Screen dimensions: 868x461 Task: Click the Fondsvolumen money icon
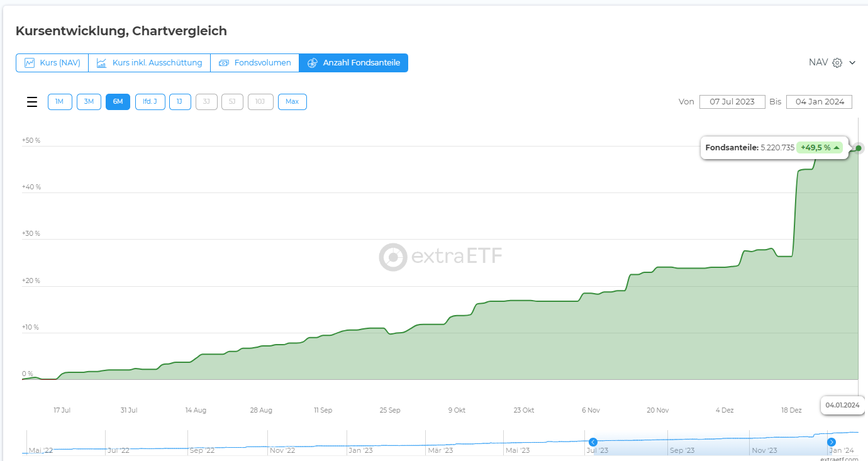[224, 63]
